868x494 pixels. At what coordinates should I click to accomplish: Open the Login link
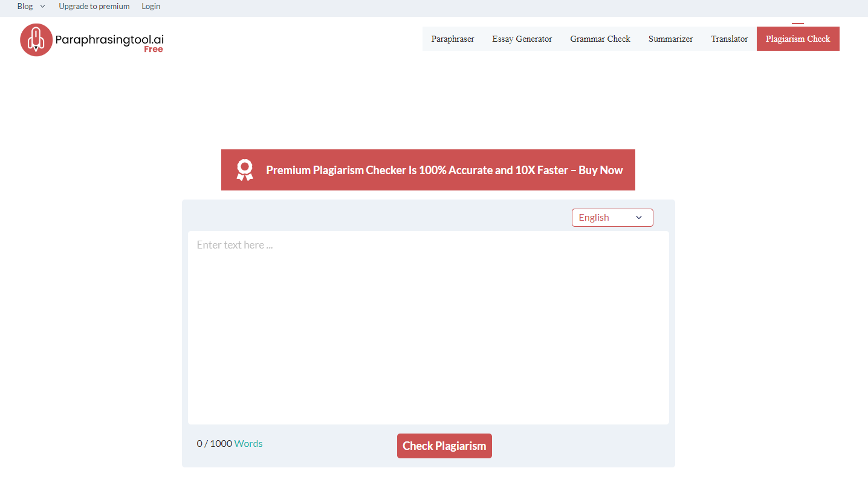point(151,7)
